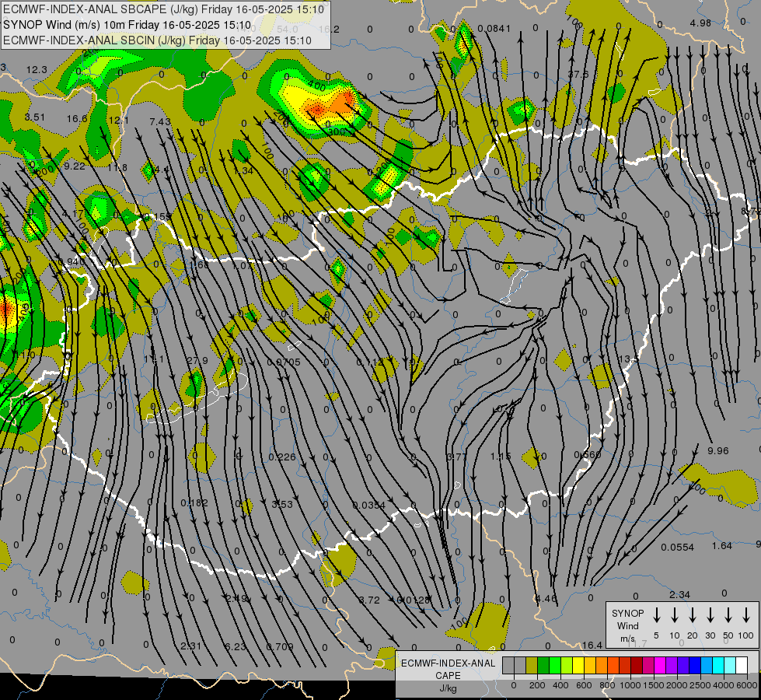Pick the olive swatch in CAPE legend
The height and width of the screenshot is (700, 761).
point(532,665)
